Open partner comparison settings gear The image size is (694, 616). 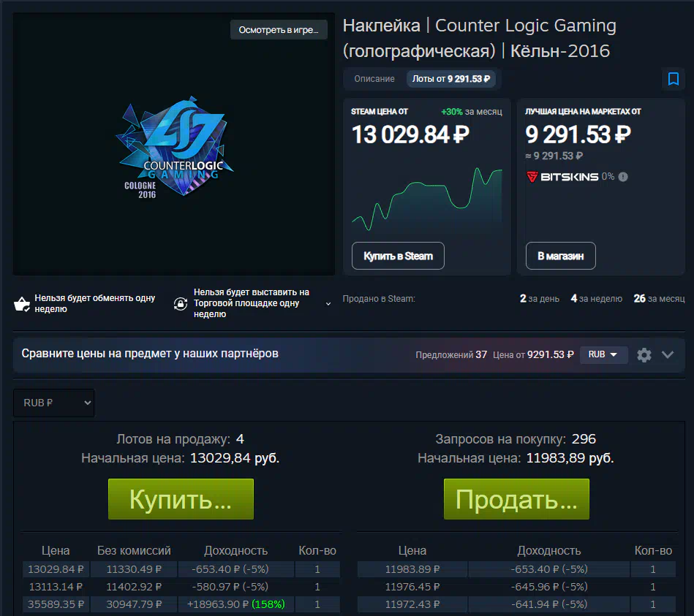[644, 354]
